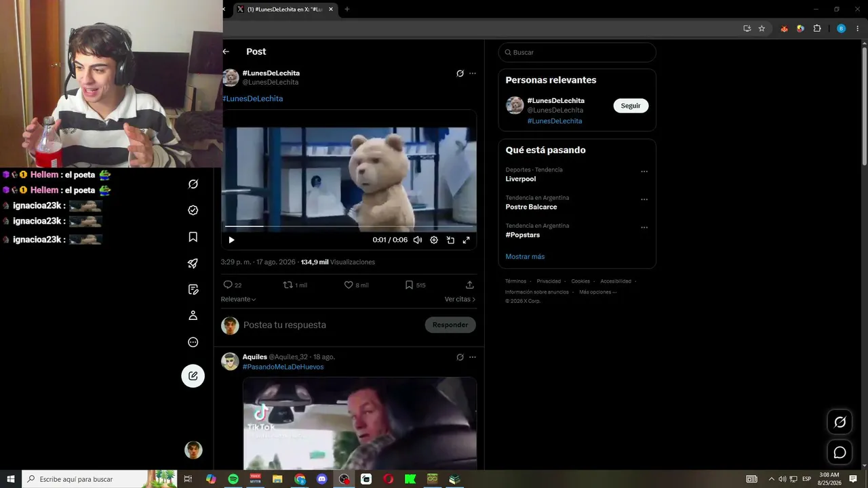Open the Relevante sort dropdown
This screenshot has width=868, height=488.
coord(239,299)
